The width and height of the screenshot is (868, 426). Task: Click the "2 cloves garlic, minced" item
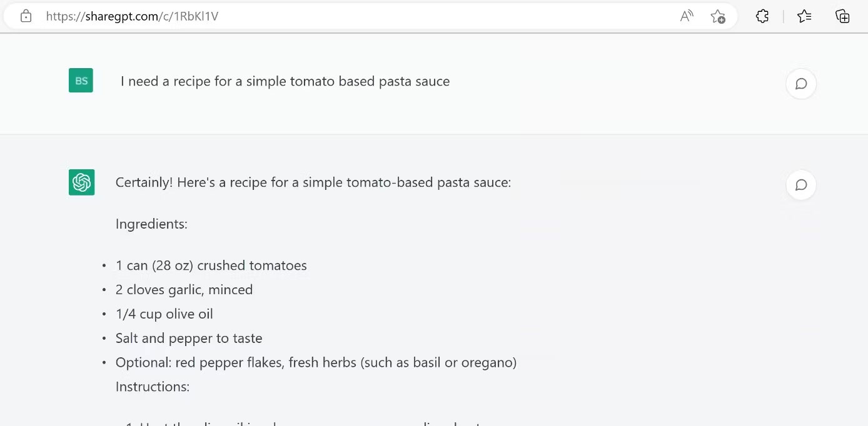pyautogui.click(x=184, y=290)
